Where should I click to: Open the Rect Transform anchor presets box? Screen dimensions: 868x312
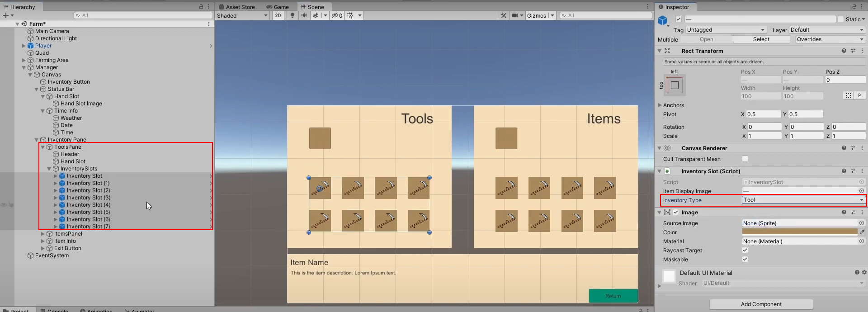[675, 85]
